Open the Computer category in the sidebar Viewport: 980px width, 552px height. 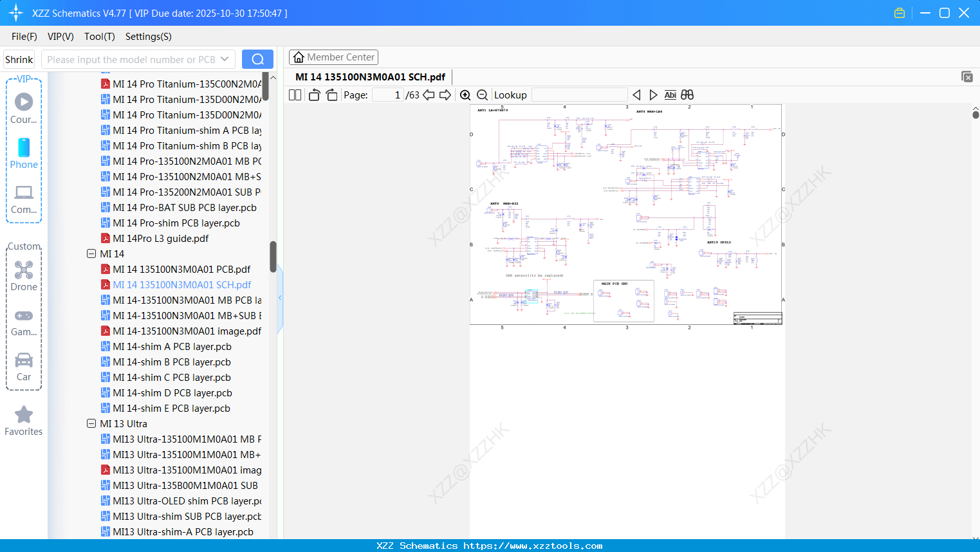pos(24,199)
